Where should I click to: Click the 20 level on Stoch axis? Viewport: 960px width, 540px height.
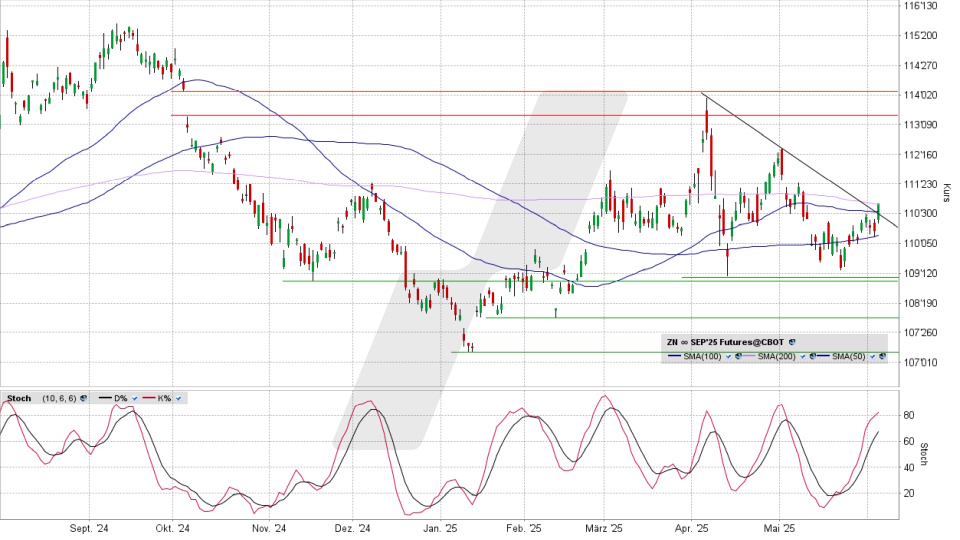[x=909, y=493]
